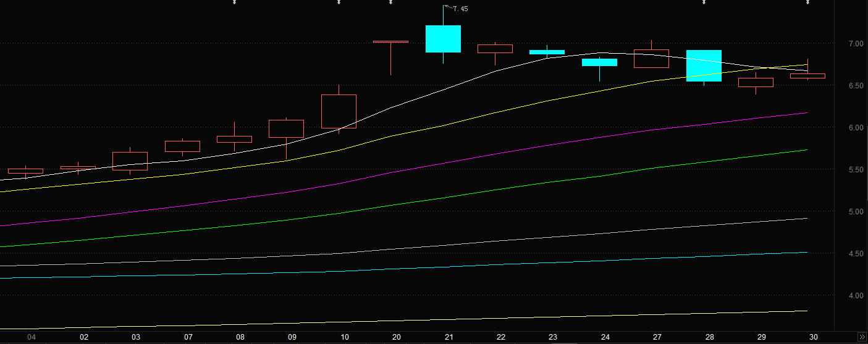Click the 07 date axis label

click(188, 337)
